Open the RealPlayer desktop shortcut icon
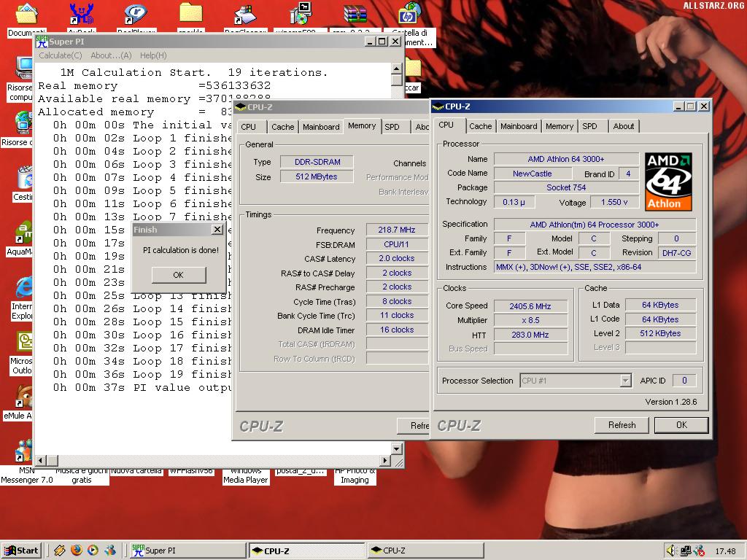 tap(135, 15)
